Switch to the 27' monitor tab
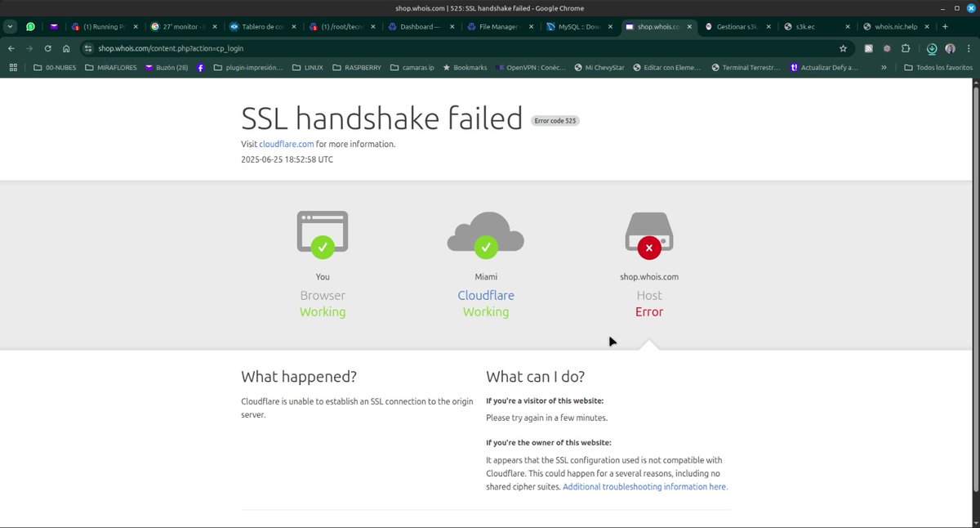 point(184,26)
